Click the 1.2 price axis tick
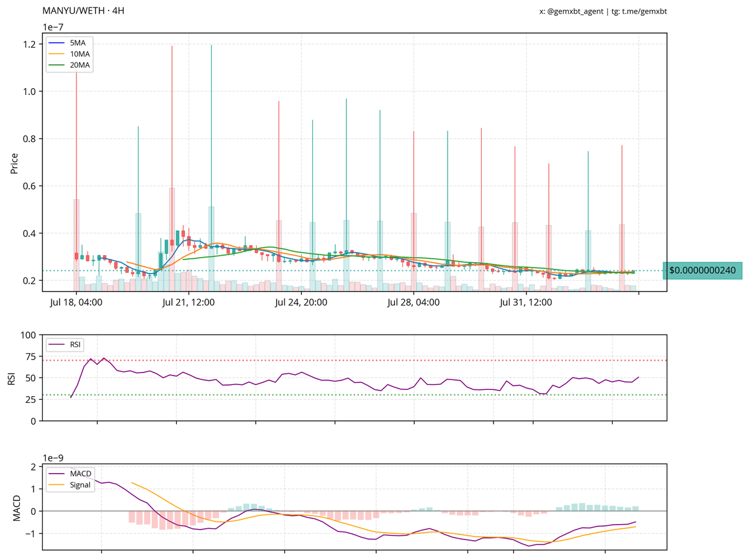This screenshot has height=560, width=745. (30, 44)
